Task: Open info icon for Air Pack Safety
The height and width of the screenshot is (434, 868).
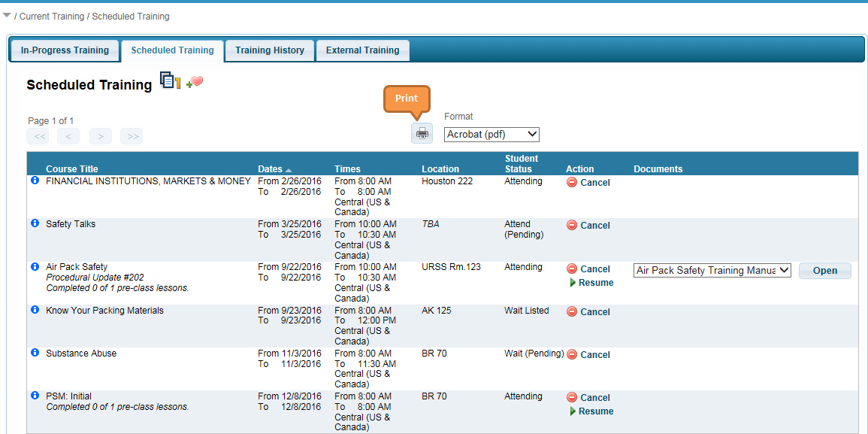Action: tap(35, 266)
